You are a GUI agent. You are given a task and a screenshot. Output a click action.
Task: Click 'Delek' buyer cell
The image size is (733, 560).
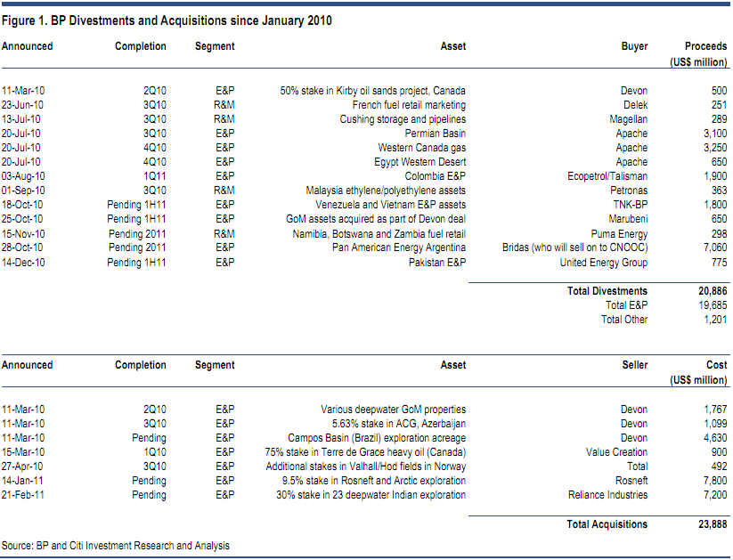(635, 105)
